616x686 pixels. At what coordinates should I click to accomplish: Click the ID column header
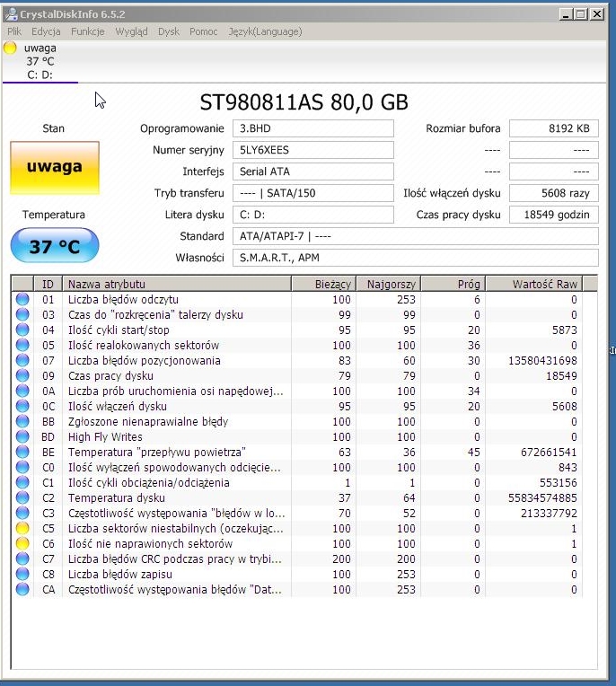pyautogui.click(x=48, y=284)
